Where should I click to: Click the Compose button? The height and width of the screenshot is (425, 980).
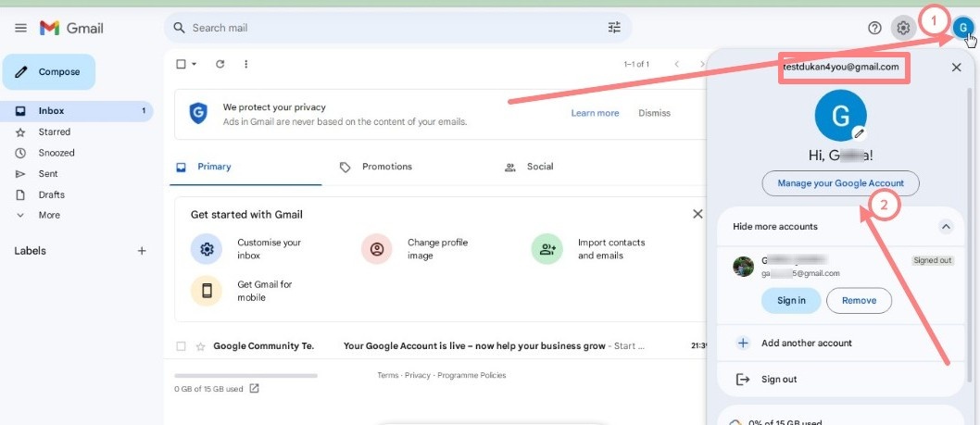click(x=49, y=72)
